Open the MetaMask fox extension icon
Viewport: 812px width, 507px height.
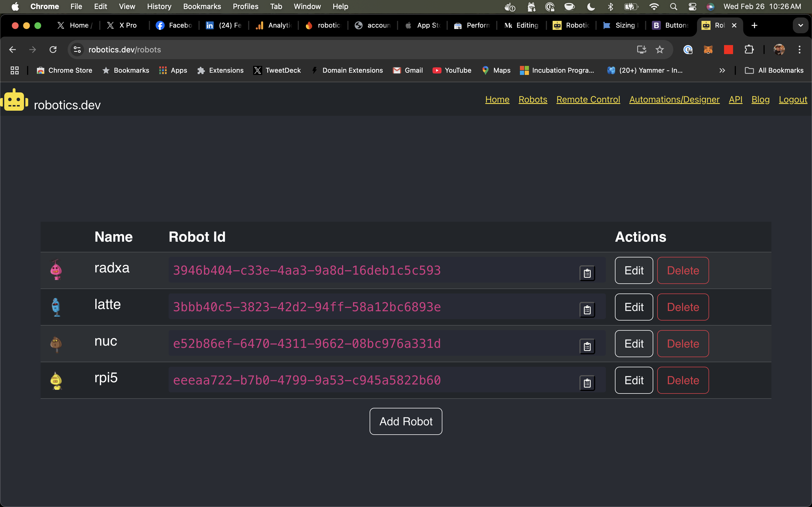coord(708,49)
